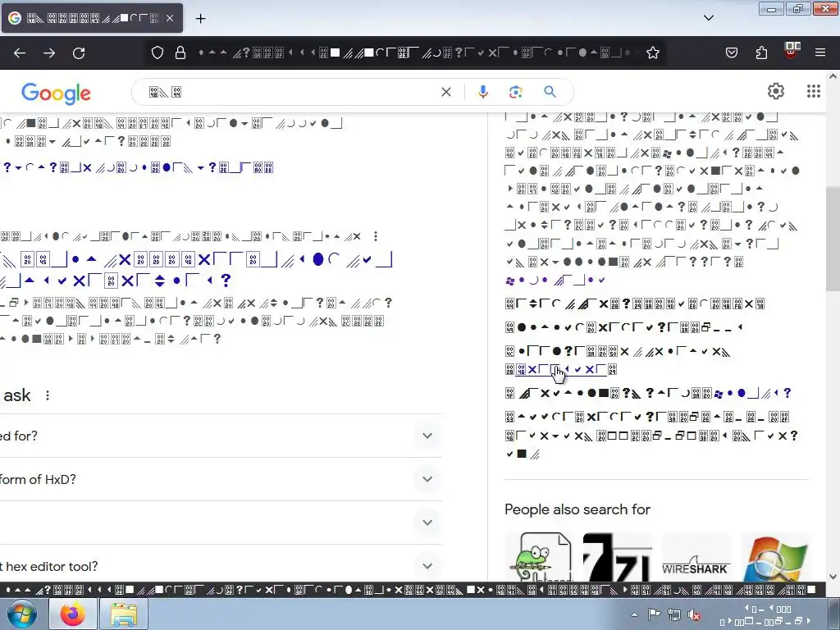Expand the 'form of HxD?' question
The height and width of the screenshot is (630, 840).
[x=221, y=479]
